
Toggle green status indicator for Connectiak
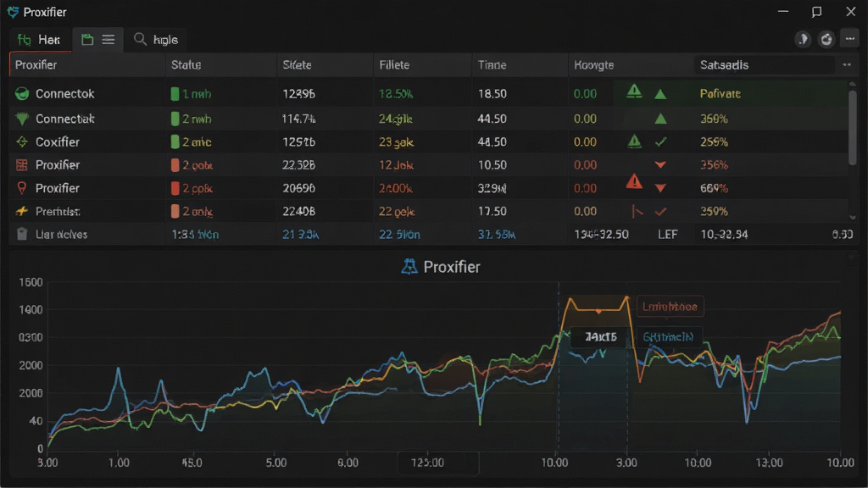tap(175, 119)
